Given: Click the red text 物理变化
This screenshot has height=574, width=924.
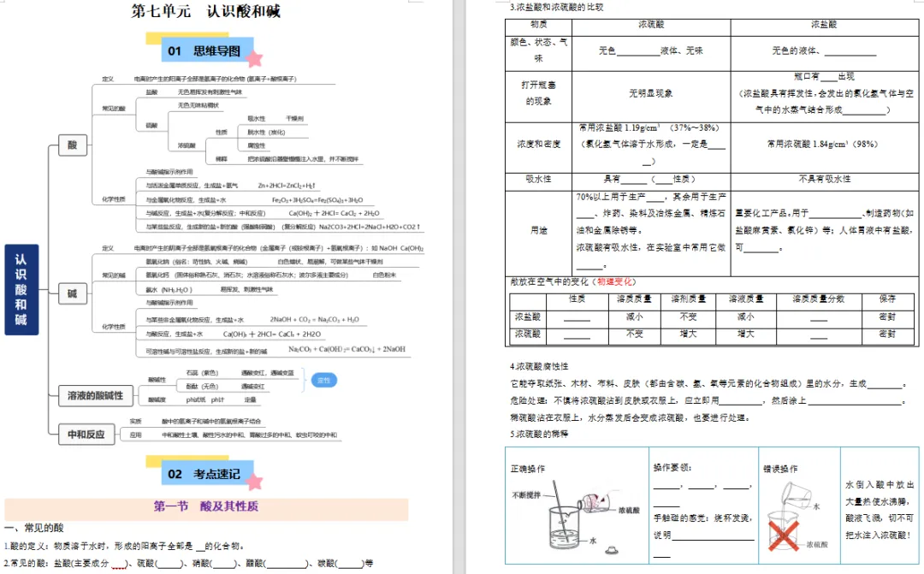Looking at the screenshot, I should (x=614, y=281).
